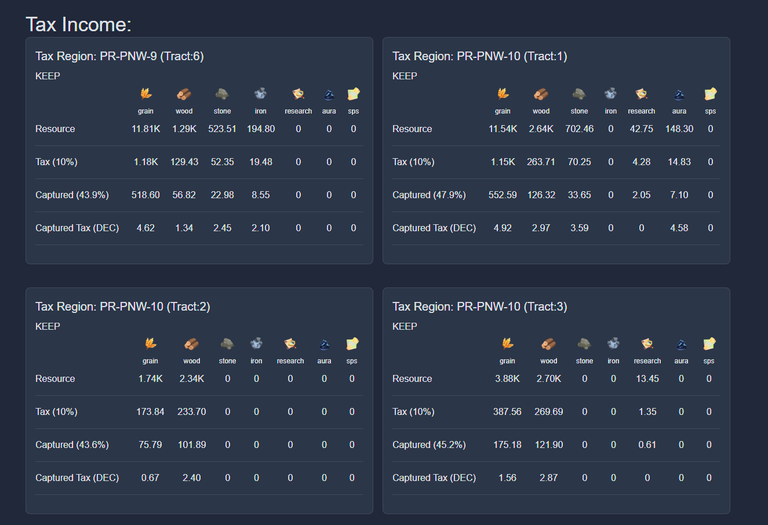Screen dimensions: 768x525
Task: Click grain icon in PR-PNW-9 Tract:6 card
Action: point(145,94)
